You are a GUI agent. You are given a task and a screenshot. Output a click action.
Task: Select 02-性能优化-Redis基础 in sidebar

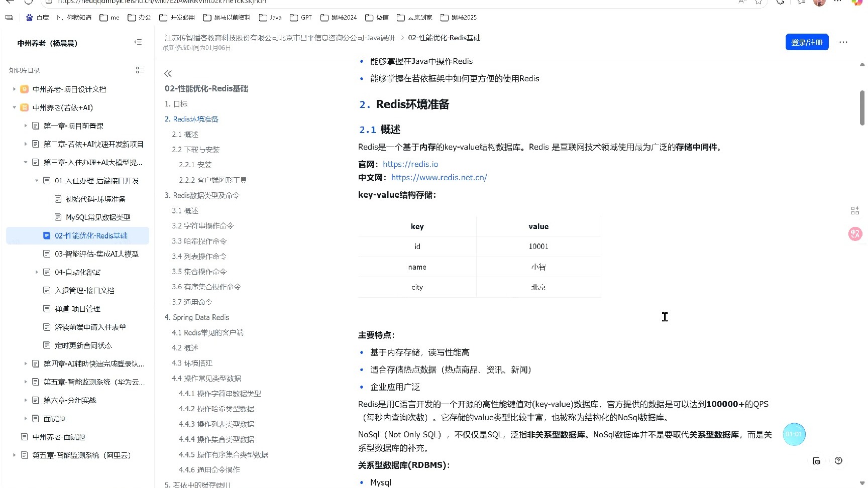[78, 235]
